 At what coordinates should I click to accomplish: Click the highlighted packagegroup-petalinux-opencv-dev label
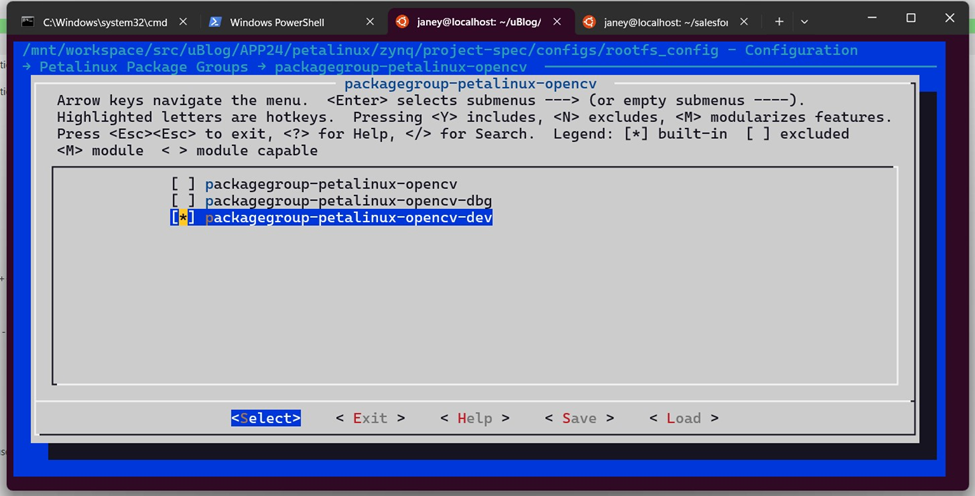(349, 218)
